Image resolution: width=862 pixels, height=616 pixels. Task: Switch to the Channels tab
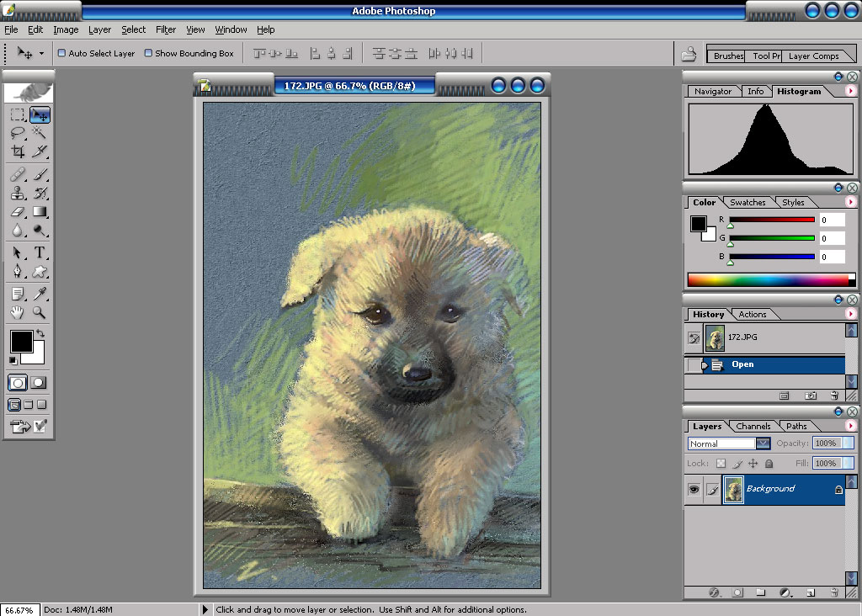click(x=753, y=427)
